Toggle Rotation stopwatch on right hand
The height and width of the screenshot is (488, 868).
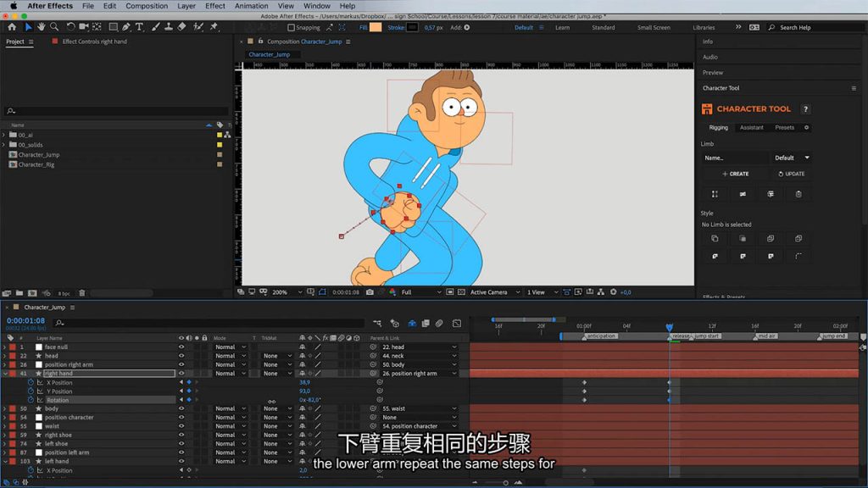pyautogui.click(x=31, y=400)
